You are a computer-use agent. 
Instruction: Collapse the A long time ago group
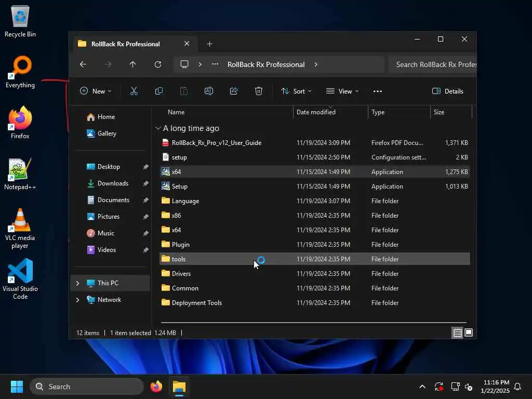tap(158, 128)
